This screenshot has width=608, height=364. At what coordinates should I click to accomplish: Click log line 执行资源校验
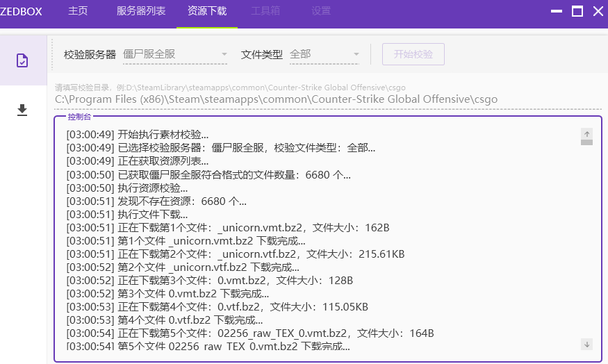[x=127, y=188]
